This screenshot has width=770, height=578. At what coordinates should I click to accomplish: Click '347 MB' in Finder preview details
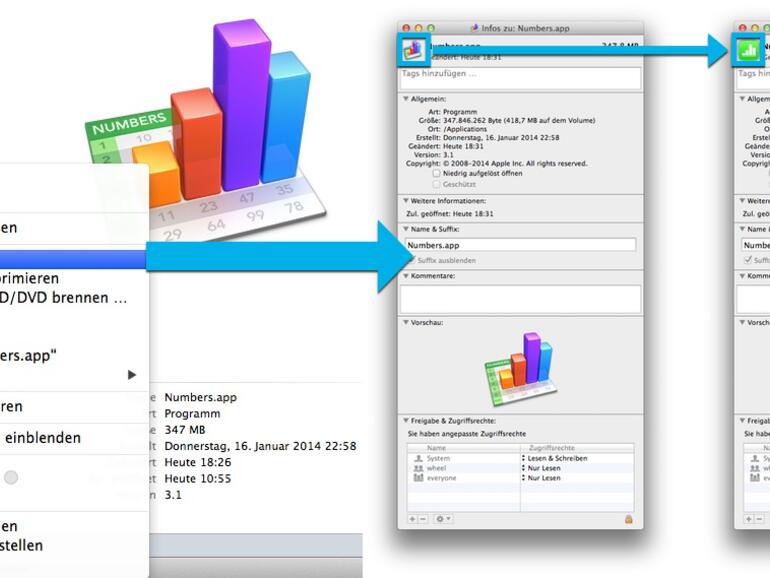point(185,430)
